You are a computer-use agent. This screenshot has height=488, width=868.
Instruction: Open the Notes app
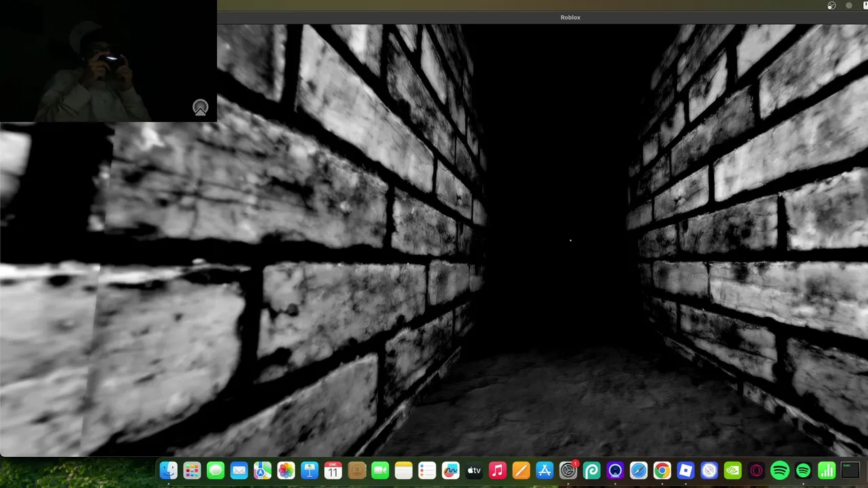pyautogui.click(x=403, y=470)
